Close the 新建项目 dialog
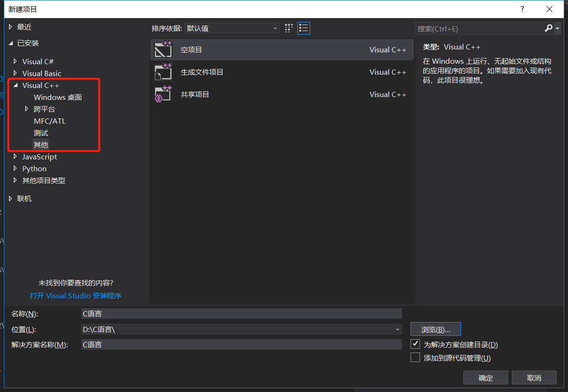This screenshot has height=392, width=568. (549, 9)
